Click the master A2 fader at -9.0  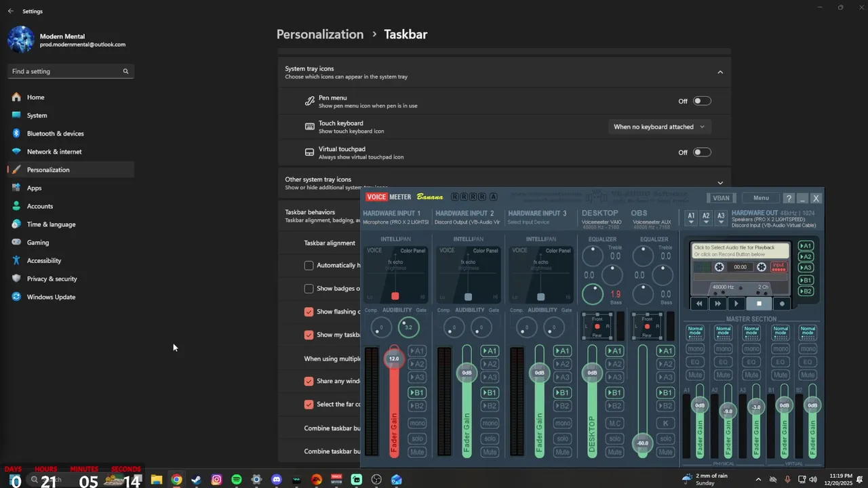pos(728,411)
